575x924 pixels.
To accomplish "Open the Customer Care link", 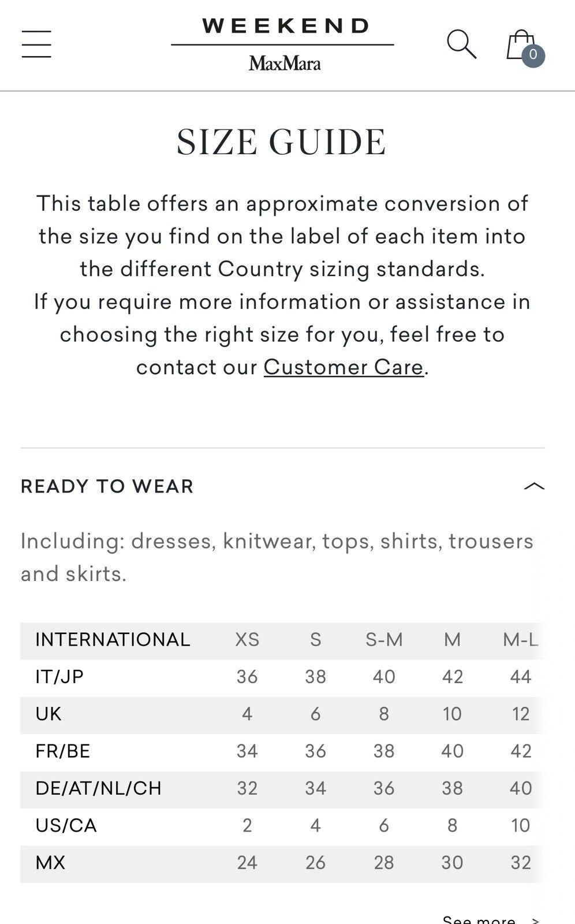I will [343, 367].
